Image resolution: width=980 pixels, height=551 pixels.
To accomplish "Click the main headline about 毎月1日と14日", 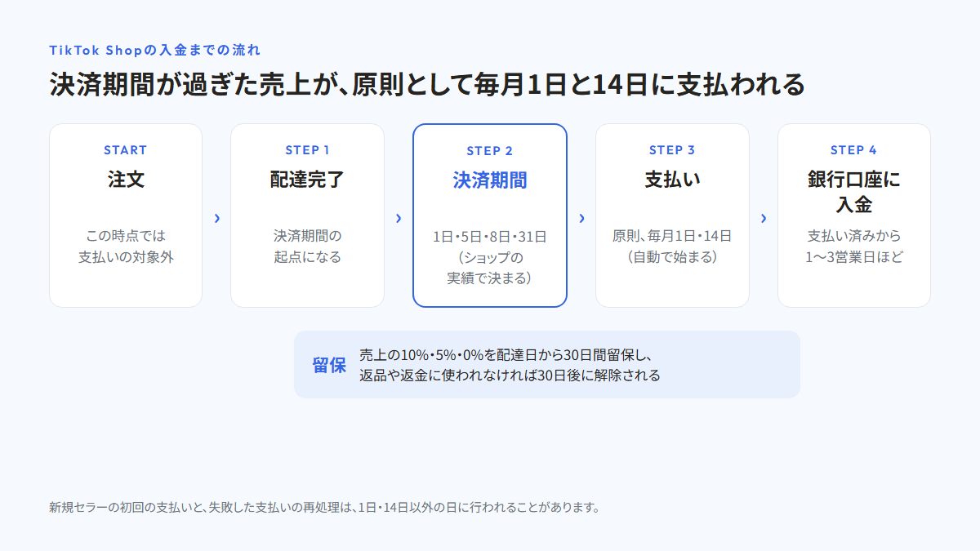I will 427,85.
